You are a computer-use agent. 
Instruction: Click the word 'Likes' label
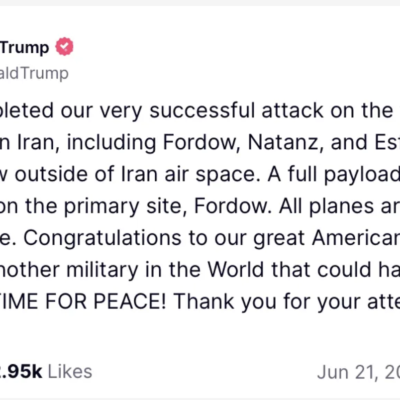70,372
